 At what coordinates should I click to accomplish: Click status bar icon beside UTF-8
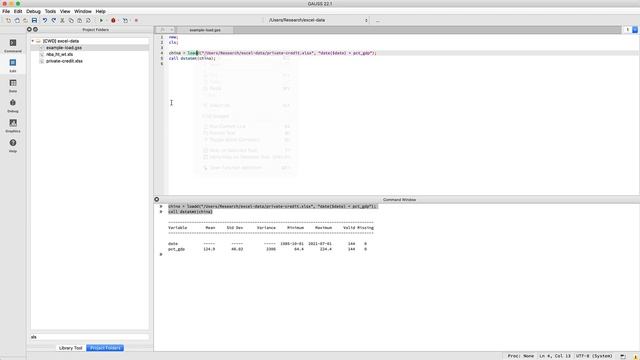623,356
